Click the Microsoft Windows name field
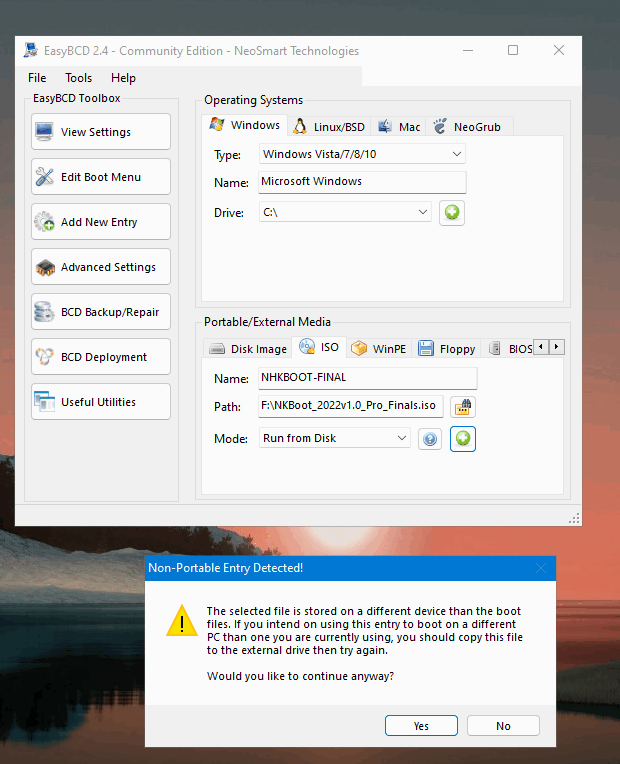Image resolution: width=620 pixels, height=764 pixels. (362, 182)
